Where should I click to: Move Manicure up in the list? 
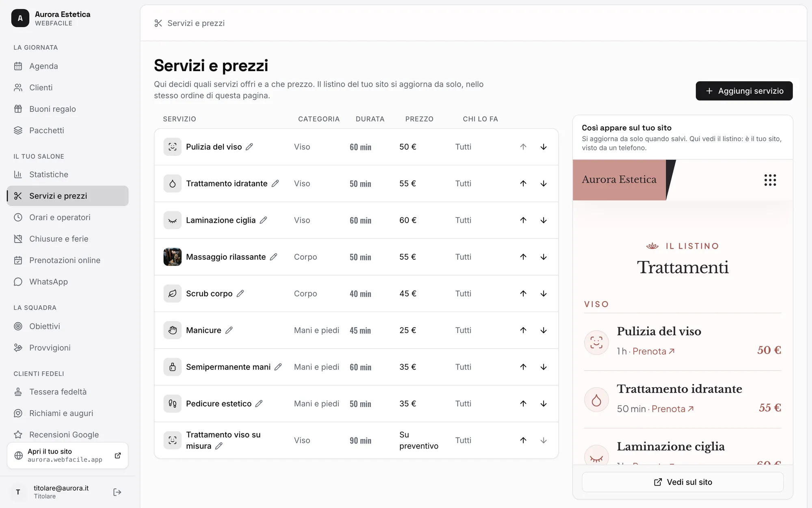523,330
